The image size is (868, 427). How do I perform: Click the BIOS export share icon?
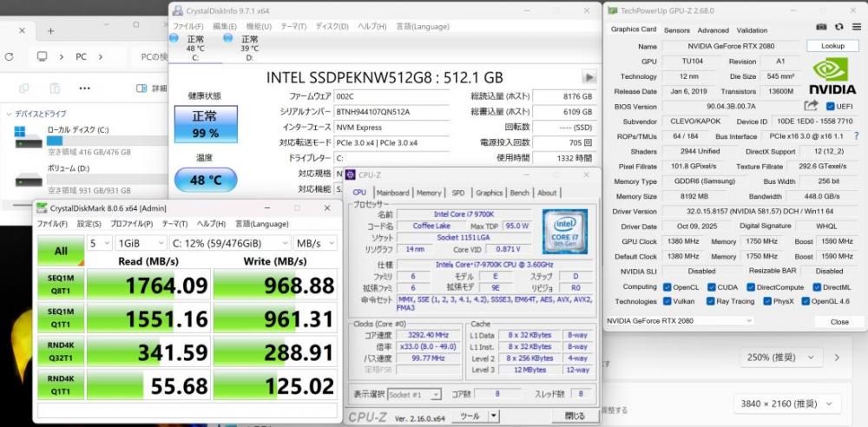(x=812, y=106)
